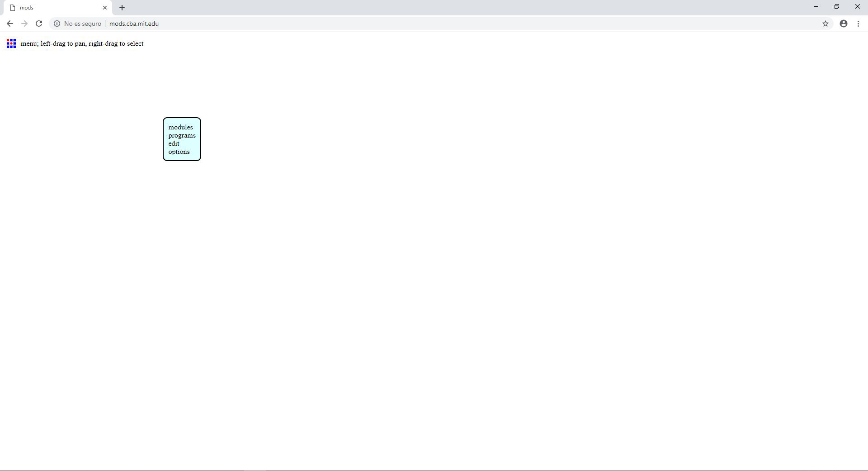Close the Chrome window

[x=857, y=7]
